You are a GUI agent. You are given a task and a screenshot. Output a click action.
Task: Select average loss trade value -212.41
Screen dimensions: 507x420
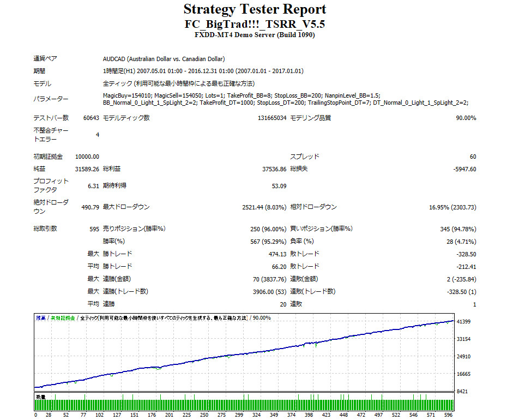tap(466, 267)
